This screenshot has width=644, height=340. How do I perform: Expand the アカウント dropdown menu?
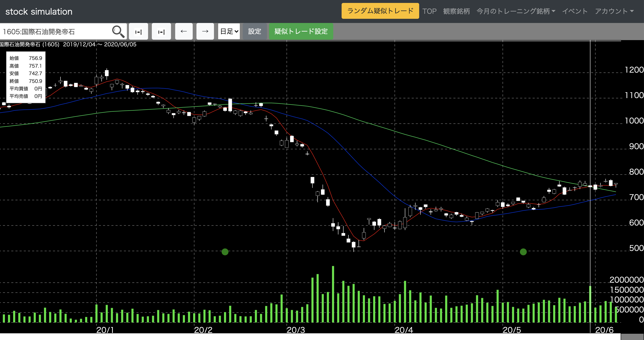point(614,11)
